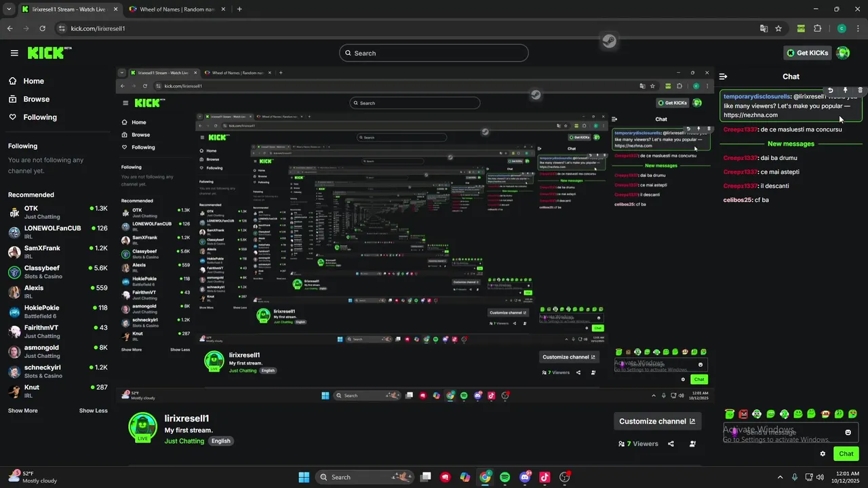Bookmark this page with star icon
Image resolution: width=868 pixels, height=488 pixels.
(778, 28)
